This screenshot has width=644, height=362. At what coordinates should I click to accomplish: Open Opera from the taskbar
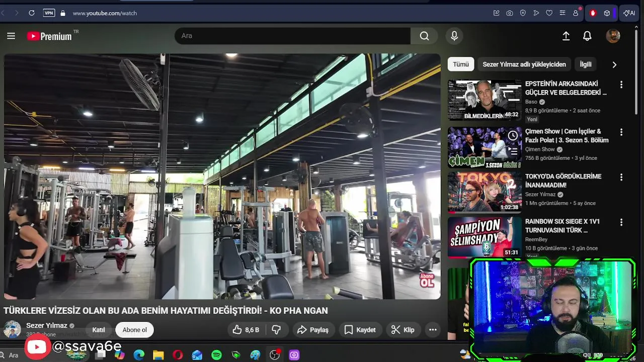178,355
